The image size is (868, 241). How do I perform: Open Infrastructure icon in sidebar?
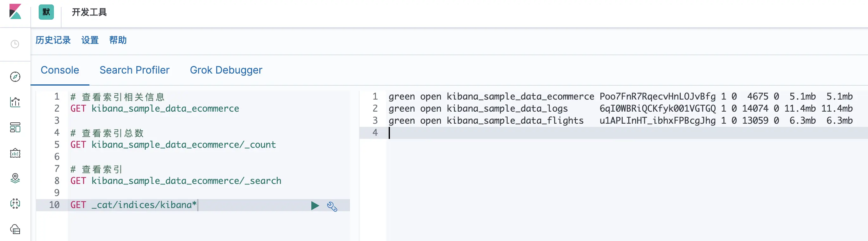tap(15, 229)
